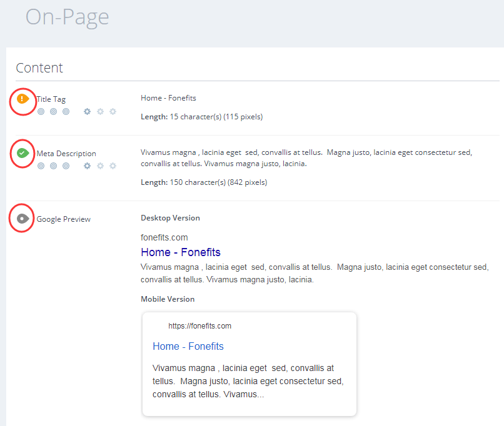Viewport: 504px width, 426px height.
Task: Click the dark gear icon under Title Tag
Action: tap(88, 112)
